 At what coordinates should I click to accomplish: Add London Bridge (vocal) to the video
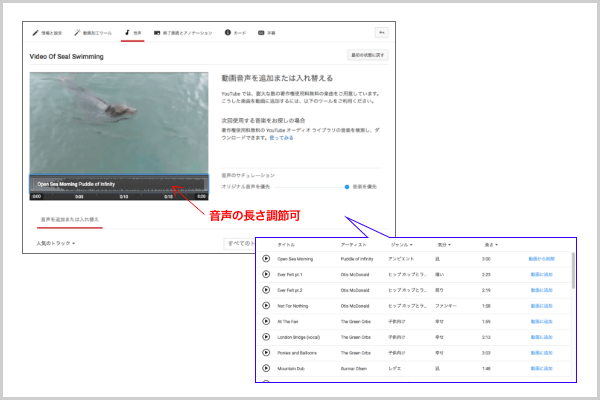pos(541,337)
